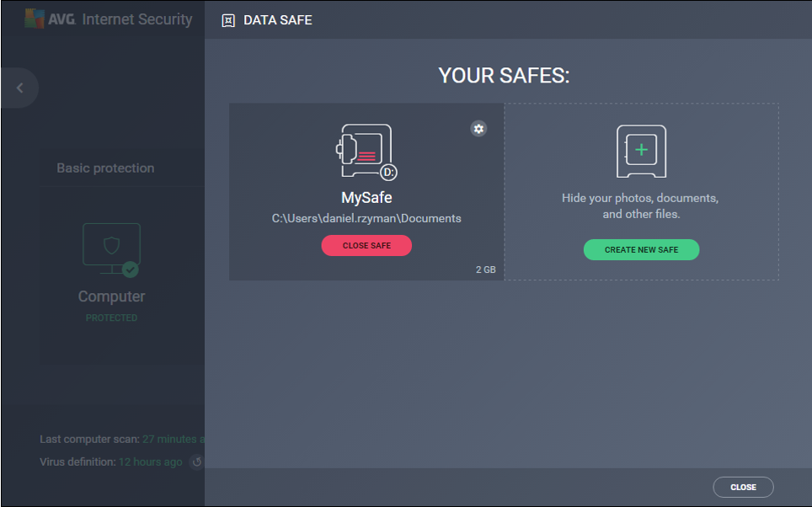Click the Create New Safe button
This screenshot has width=812, height=507.
[641, 249]
